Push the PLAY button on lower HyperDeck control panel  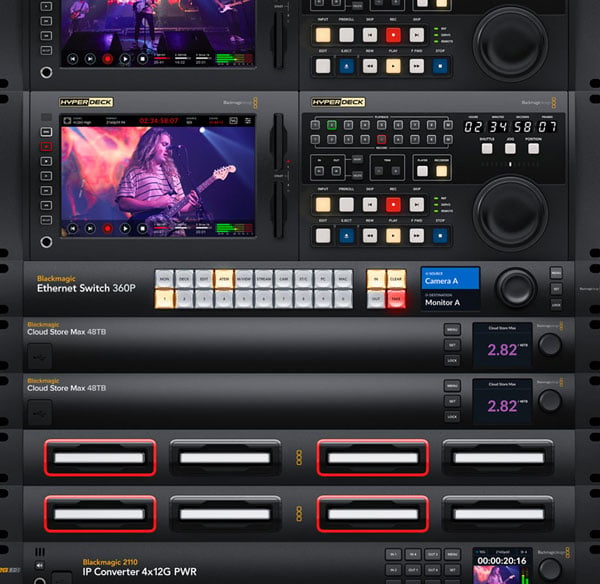pos(393,236)
